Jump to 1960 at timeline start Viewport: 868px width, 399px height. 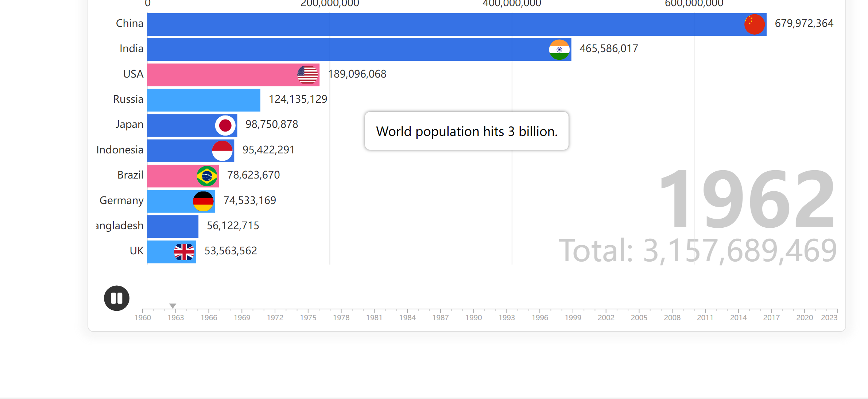click(143, 317)
